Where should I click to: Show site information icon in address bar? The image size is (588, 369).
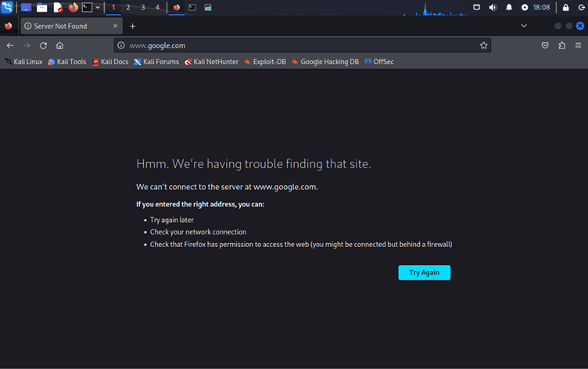121,45
